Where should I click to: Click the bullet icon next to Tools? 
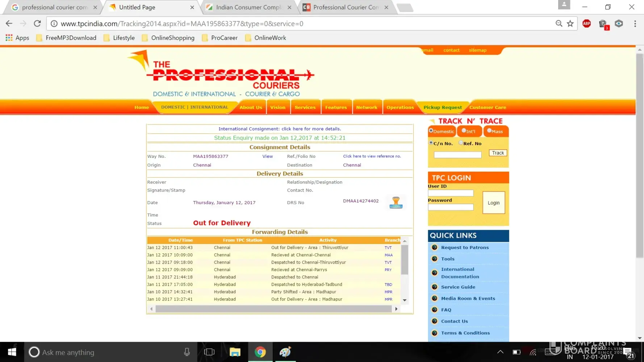point(435,258)
